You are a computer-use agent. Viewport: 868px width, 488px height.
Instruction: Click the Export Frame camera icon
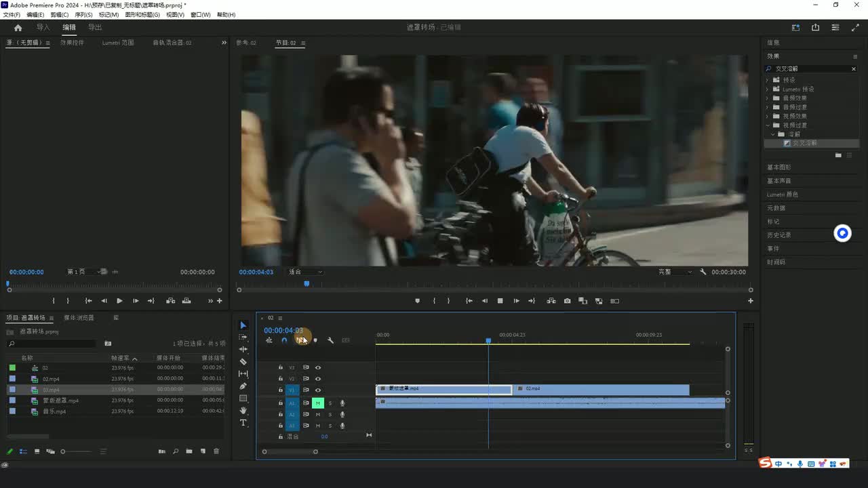tap(567, 301)
